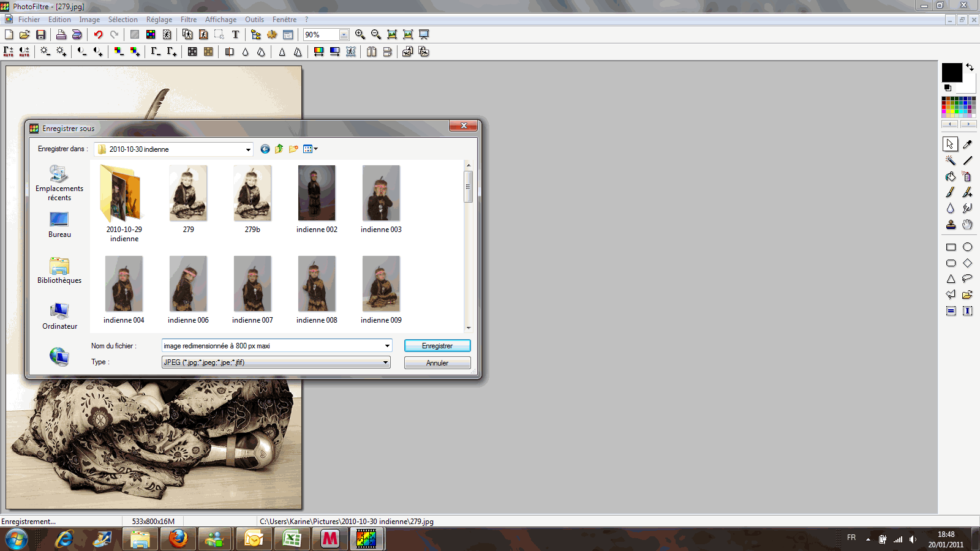Click the Auto contrast icon
Image resolution: width=980 pixels, height=551 pixels.
(x=24, y=51)
